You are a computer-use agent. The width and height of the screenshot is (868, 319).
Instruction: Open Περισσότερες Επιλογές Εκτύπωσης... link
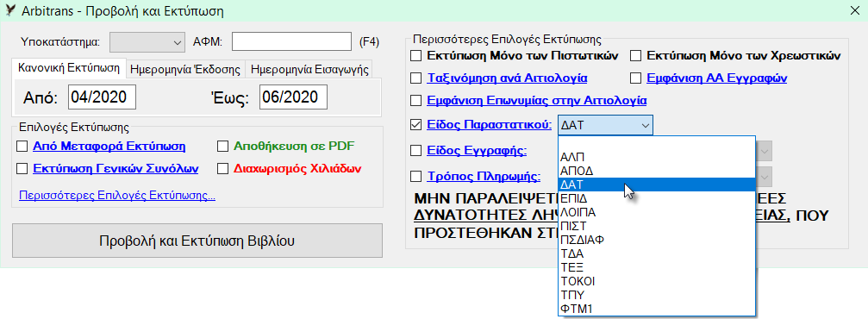pyautogui.click(x=117, y=196)
